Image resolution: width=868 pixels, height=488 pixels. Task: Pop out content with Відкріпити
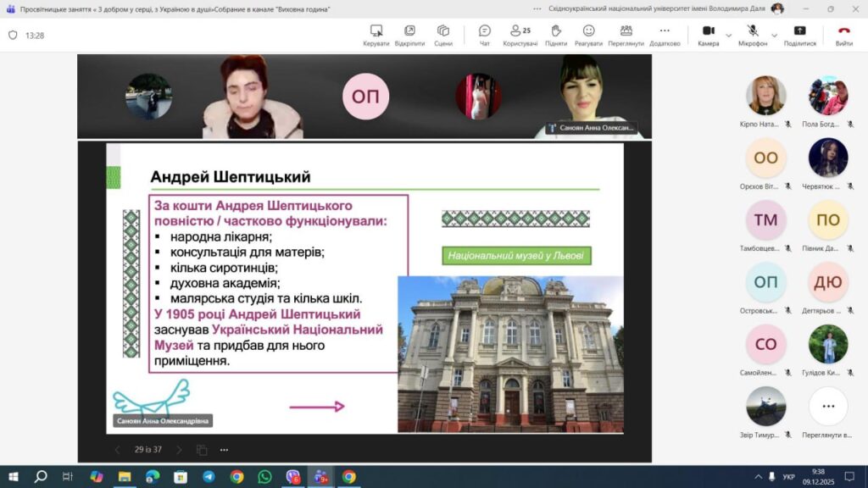click(409, 35)
